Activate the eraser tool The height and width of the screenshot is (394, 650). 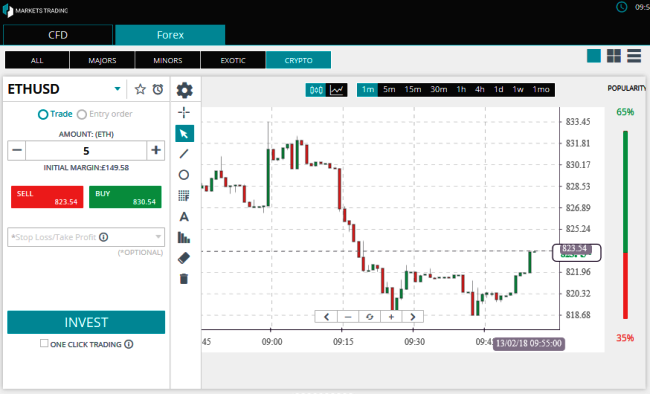click(x=184, y=258)
